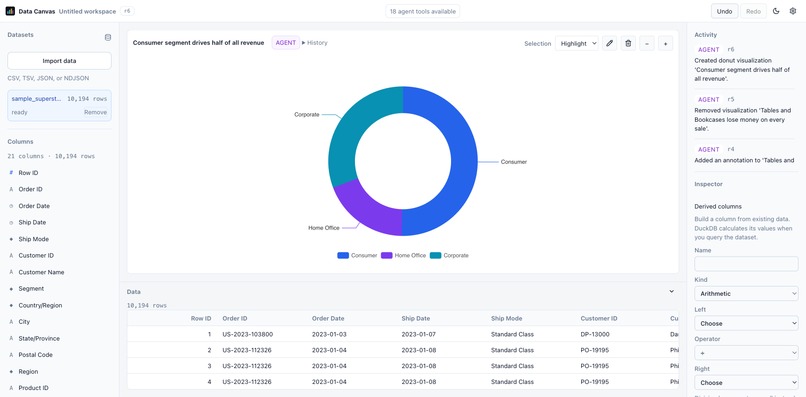
Task: Click the Untitled workspace name
Action: [x=87, y=11]
